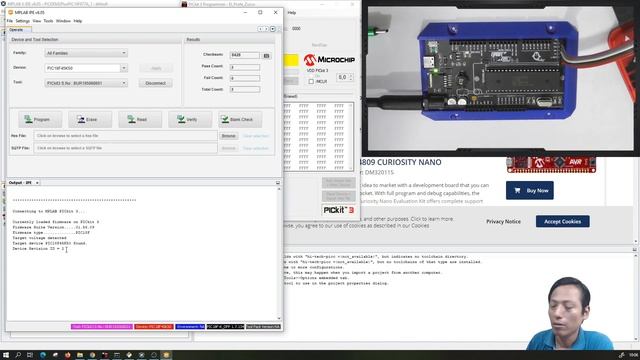
Task: Click the Checksum value field
Action: tap(245, 55)
